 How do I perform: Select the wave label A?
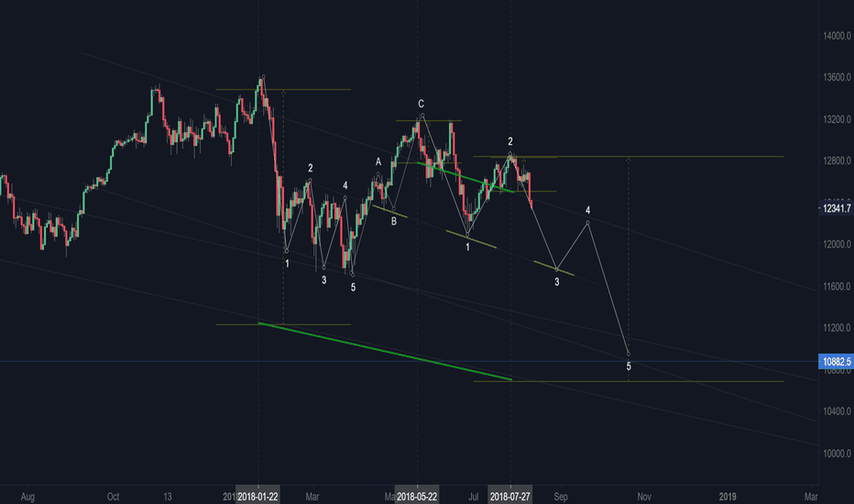pyautogui.click(x=378, y=162)
